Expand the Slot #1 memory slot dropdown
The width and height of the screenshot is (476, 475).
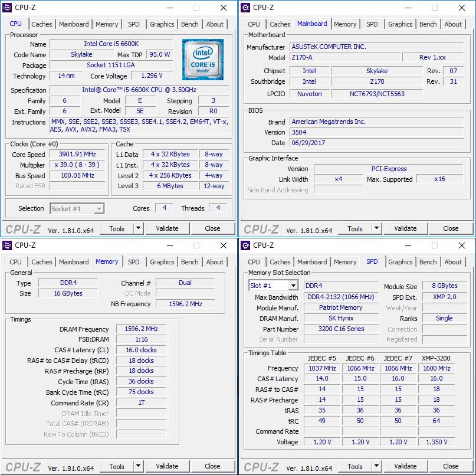pos(293,286)
